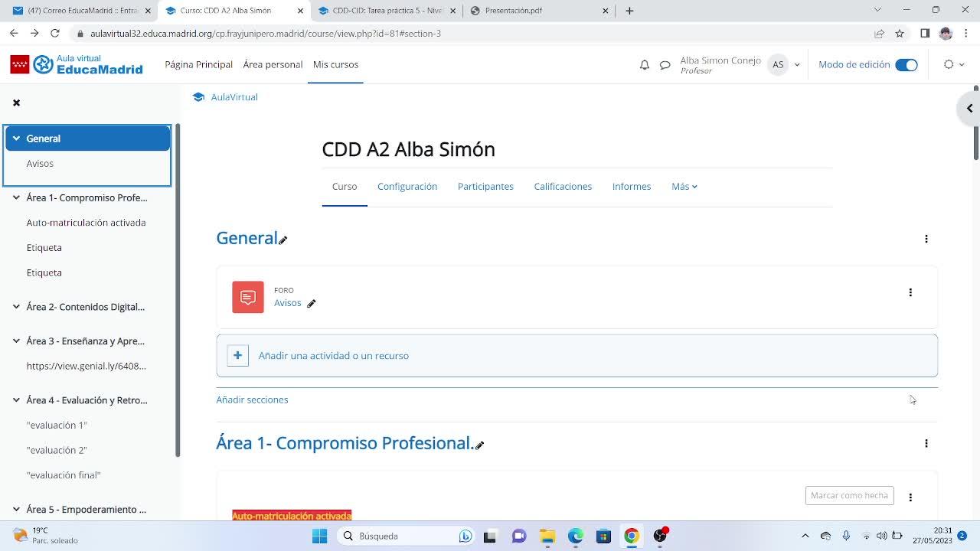Click Añadir una actividad o un recurso
This screenshot has width=980, height=551.
point(334,356)
